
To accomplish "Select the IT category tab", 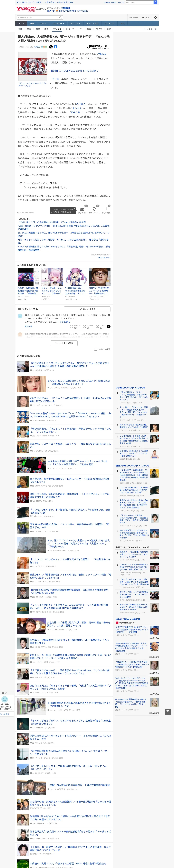I will point(80,29).
